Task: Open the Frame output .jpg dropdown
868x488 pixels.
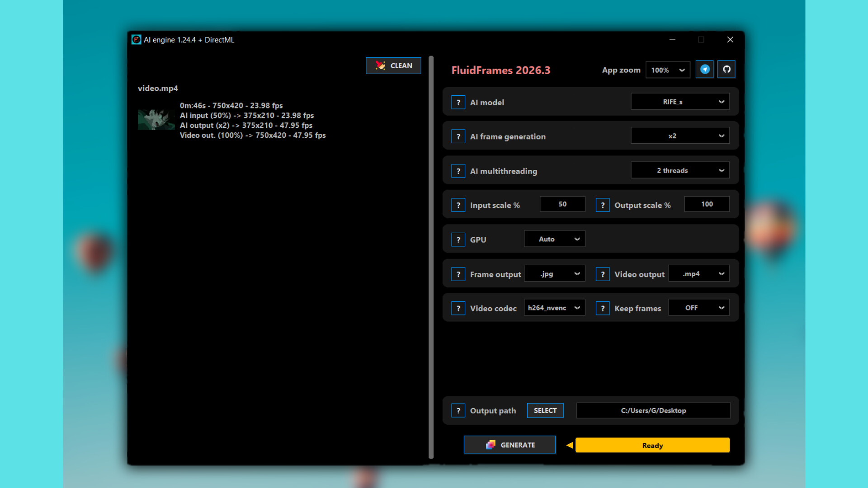Action: click(x=555, y=274)
